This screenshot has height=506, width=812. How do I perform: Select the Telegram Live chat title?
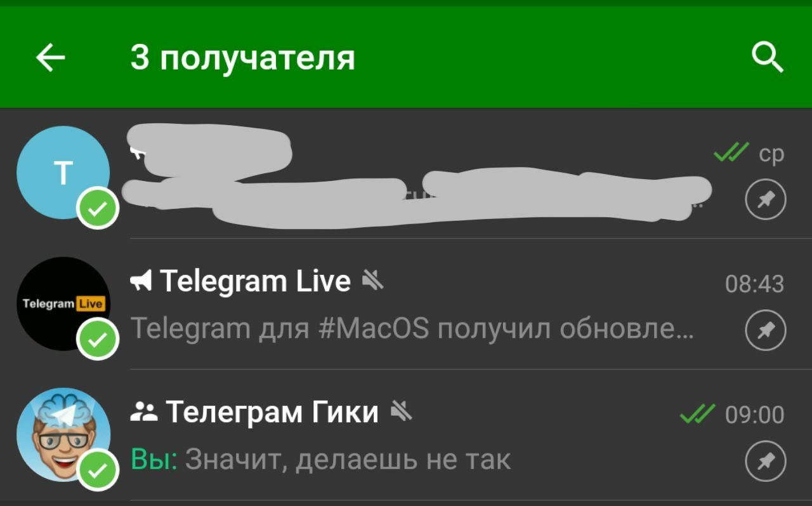pos(255,281)
